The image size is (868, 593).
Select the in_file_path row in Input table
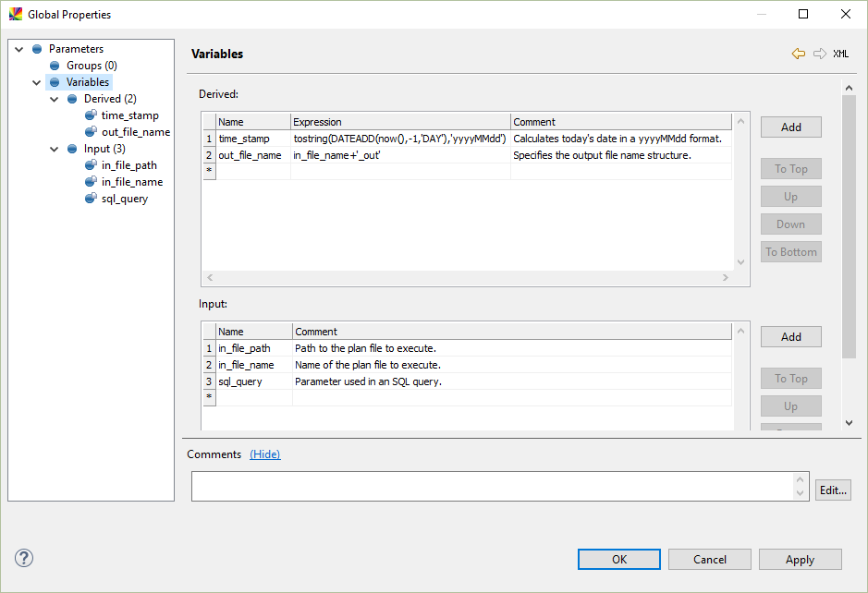tap(244, 348)
